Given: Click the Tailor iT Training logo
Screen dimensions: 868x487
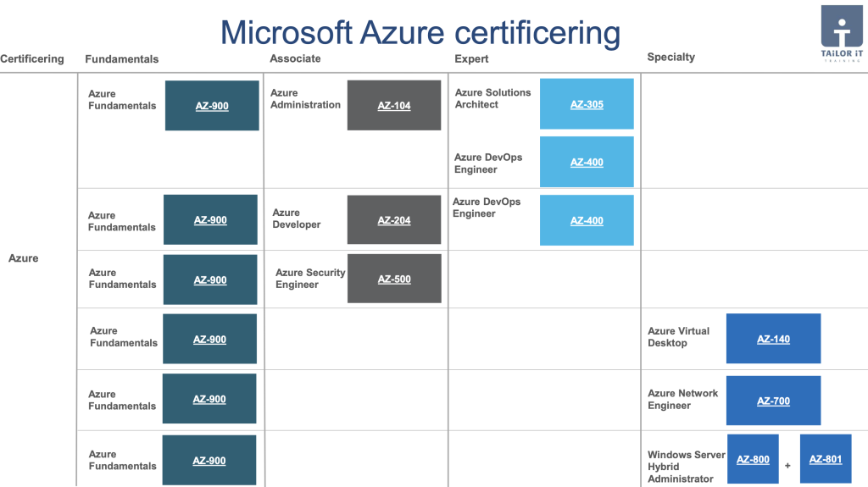Looking at the screenshot, I should [842, 32].
